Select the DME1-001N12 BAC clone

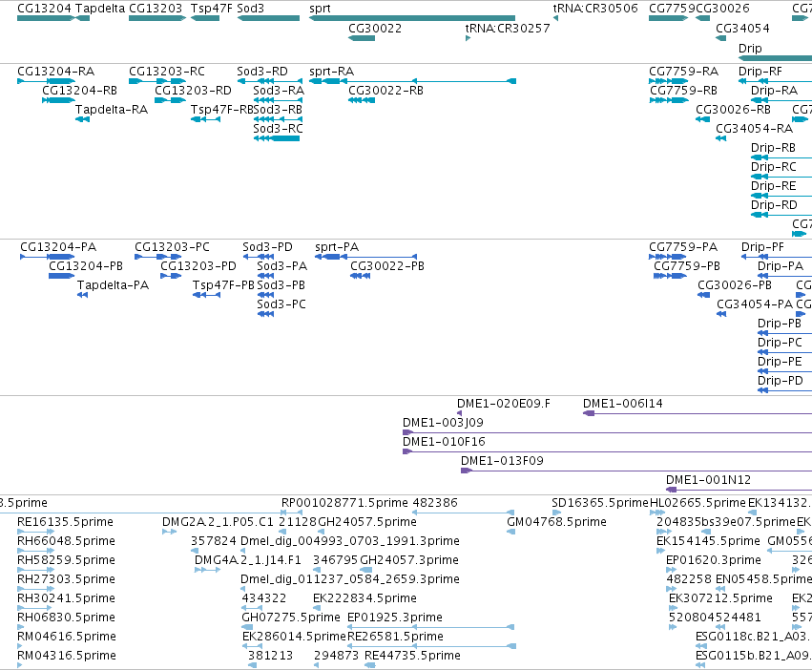click(739, 490)
